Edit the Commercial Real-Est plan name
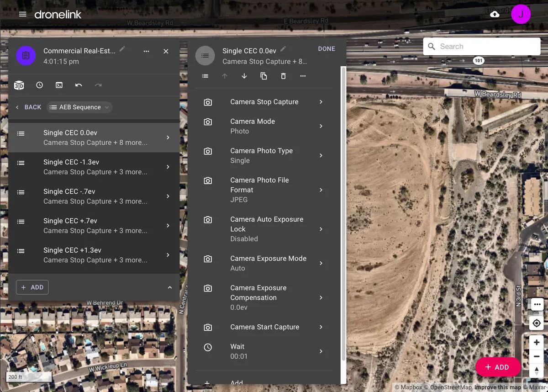This screenshot has height=392, width=548. [122, 49]
